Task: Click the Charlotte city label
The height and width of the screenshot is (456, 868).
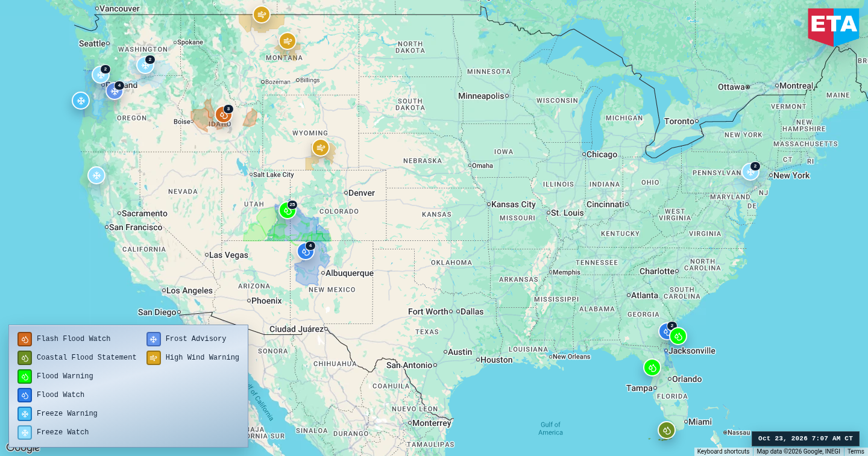Action: pos(656,272)
